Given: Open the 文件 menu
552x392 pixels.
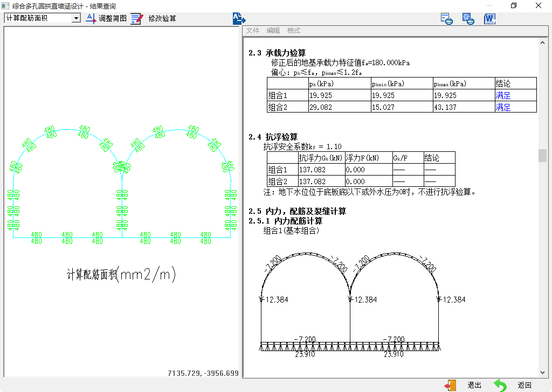Looking at the screenshot, I should (x=253, y=31).
